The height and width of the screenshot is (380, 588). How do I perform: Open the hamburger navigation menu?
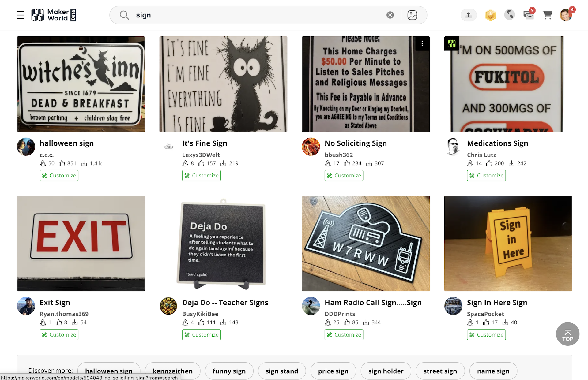tap(21, 15)
